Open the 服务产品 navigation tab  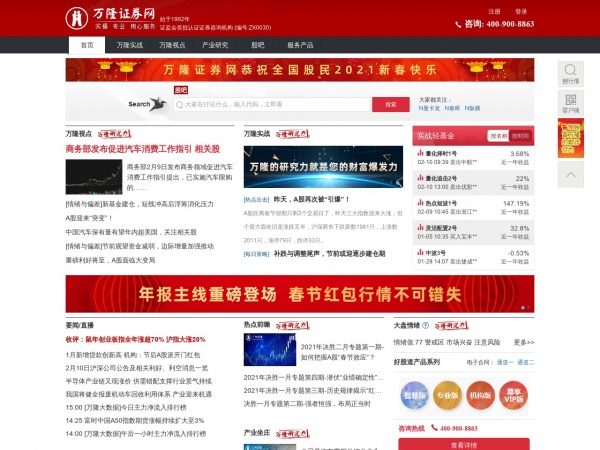pyautogui.click(x=300, y=45)
